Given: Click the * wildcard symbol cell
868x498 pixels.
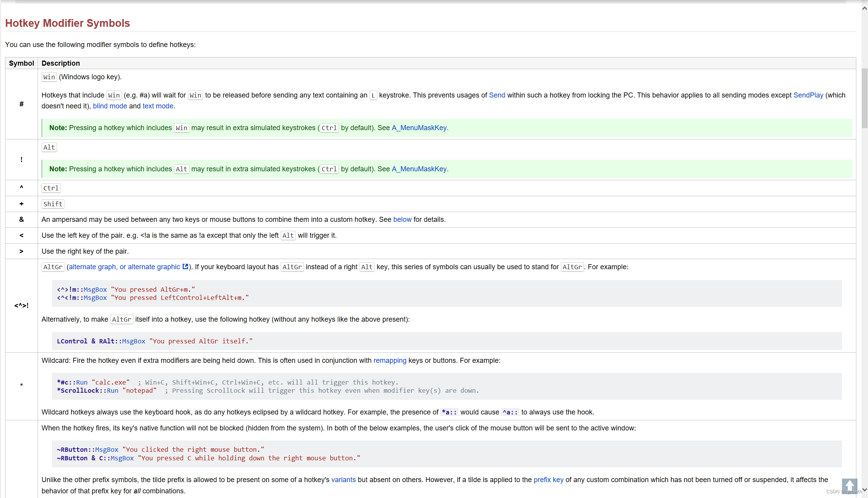Looking at the screenshot, I should [21, 386].
